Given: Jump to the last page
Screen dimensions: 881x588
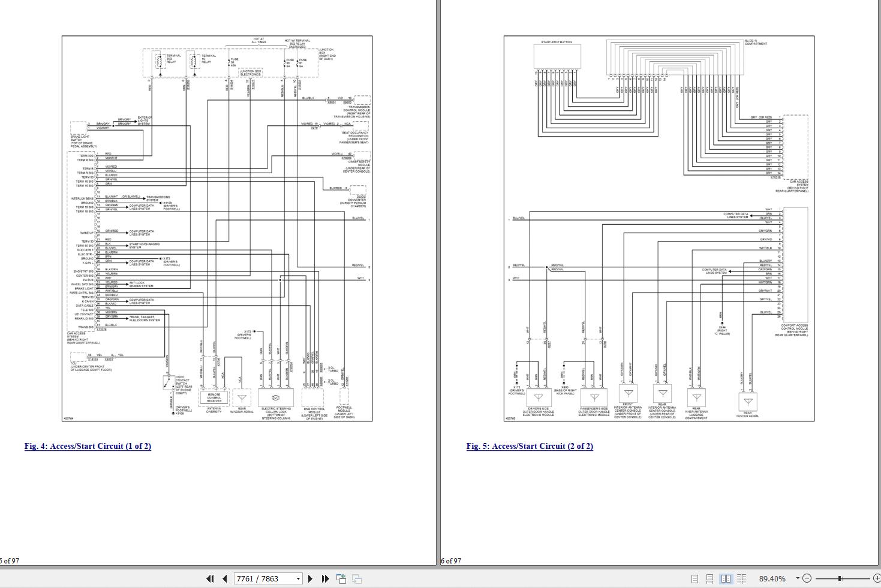Looking at the screenshot, I should 326,578.
